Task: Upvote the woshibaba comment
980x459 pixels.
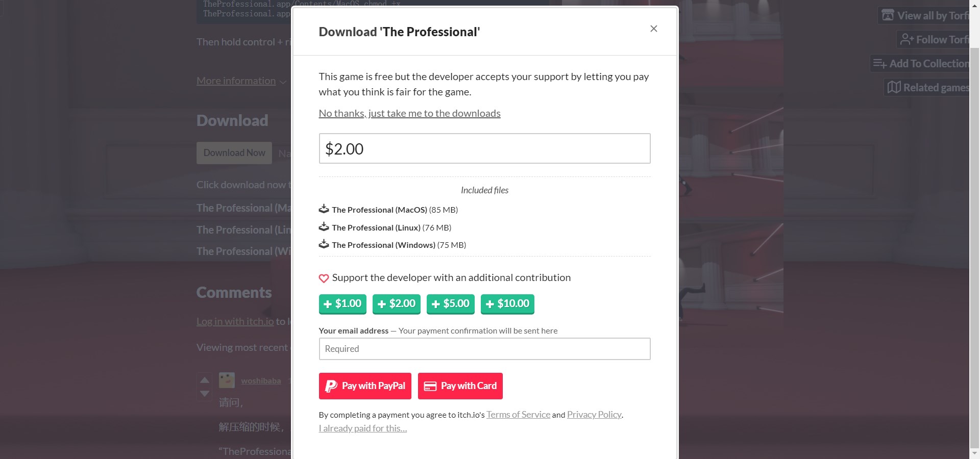Action: tap(205, 380)
